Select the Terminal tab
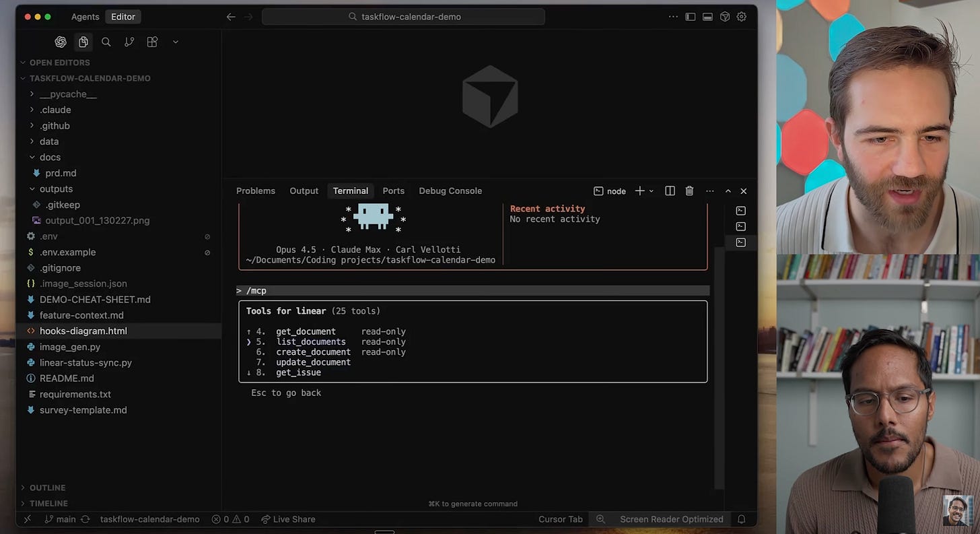 351,191
